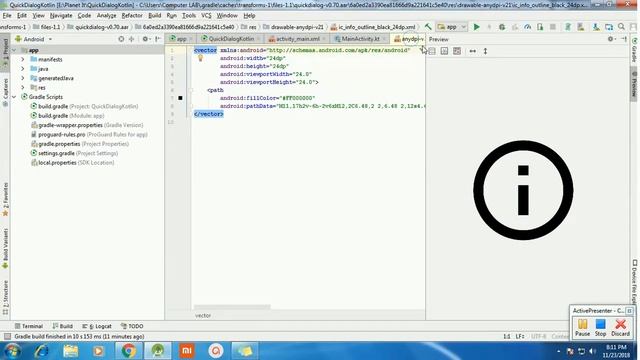Run the app with the green play button

pyautogui.click(x=476, y=27)
